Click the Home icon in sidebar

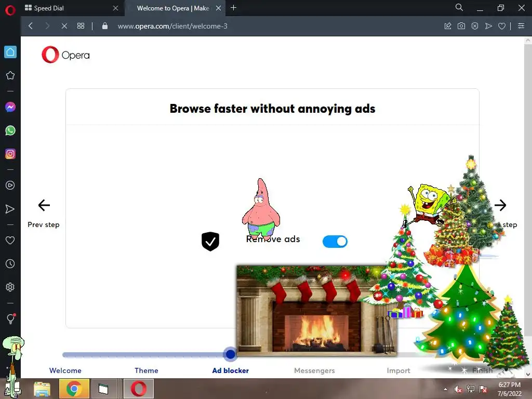[x=10, y=52]
